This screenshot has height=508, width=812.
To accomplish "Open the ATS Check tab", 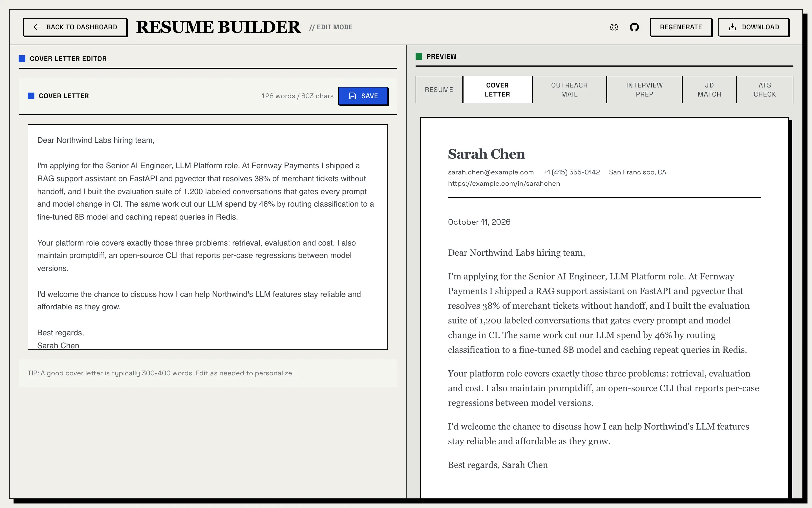I will (765, 90).
